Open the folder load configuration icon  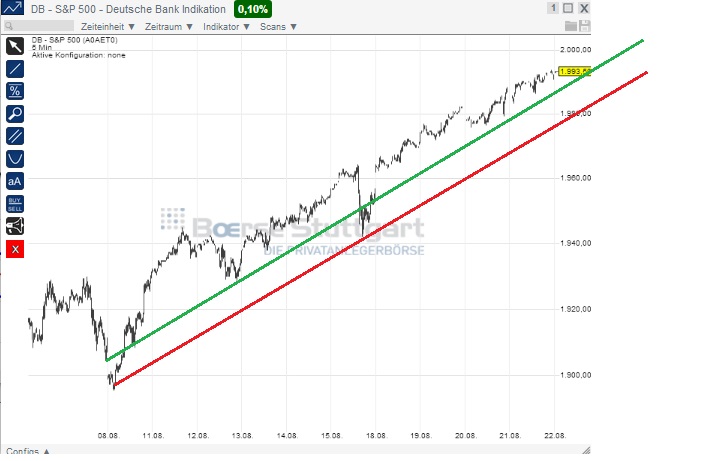pos(571,26)
